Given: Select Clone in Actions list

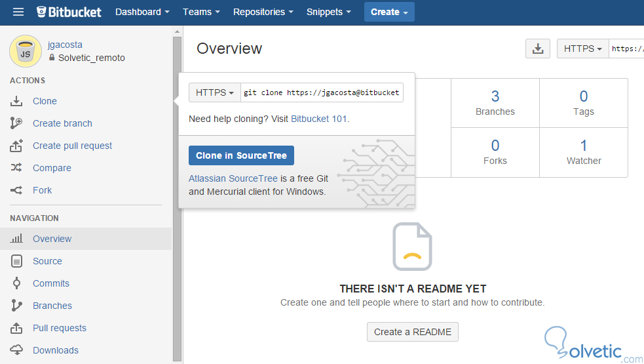Looking at the screenshot, I should [45, 101].
